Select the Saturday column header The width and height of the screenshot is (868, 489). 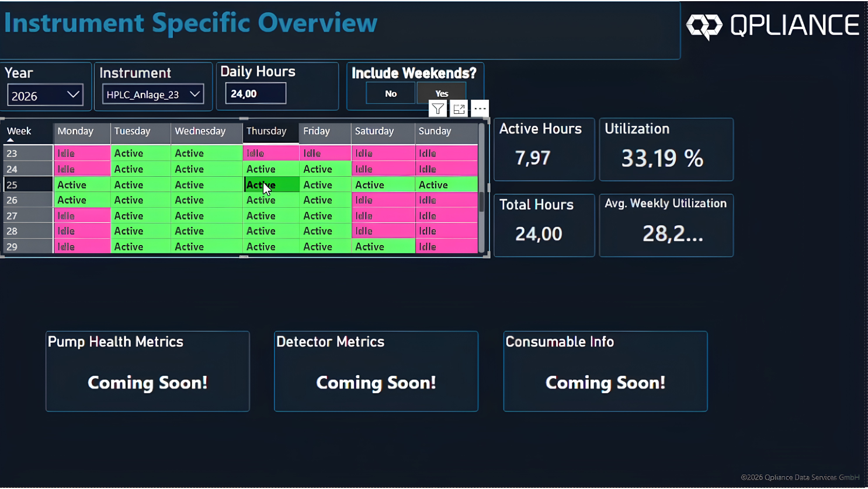pyautogui.click(x=383, y=132)
